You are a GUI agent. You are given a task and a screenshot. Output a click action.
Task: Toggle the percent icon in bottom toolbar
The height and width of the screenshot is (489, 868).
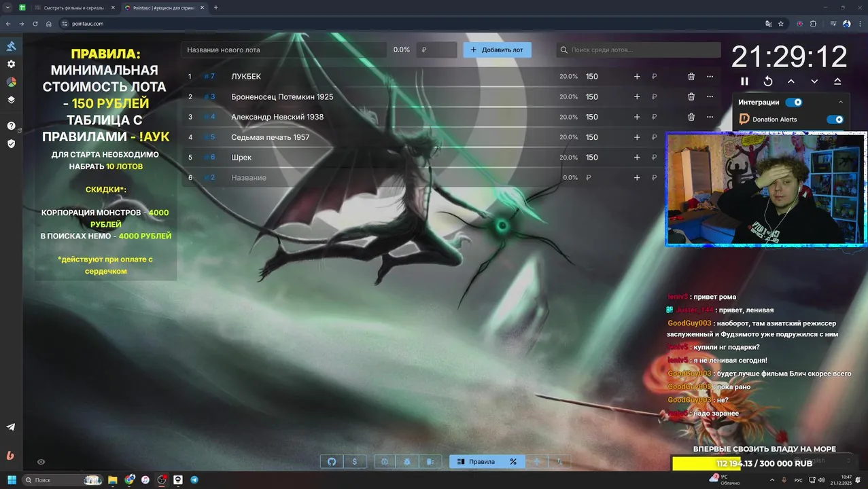pyautogui.click(x=513, y=462)
